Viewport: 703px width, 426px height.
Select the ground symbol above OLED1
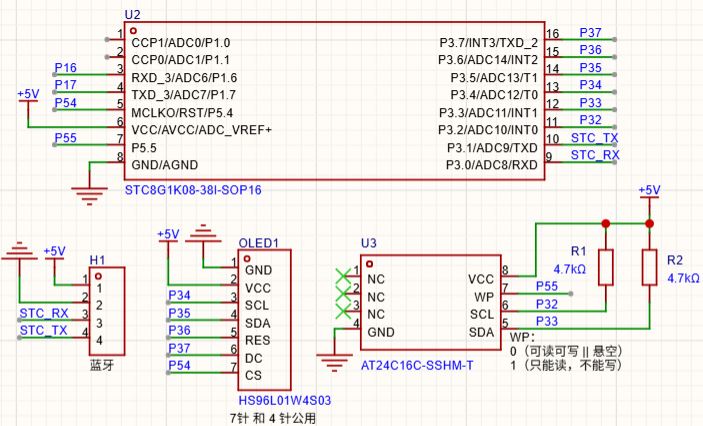click(207, 237)
